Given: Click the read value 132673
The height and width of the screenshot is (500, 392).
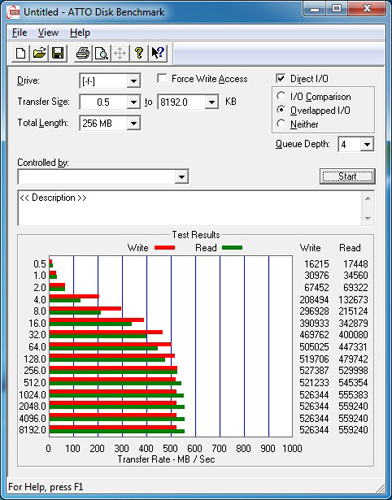Looking at the screenshot, I should pos(353,300).
